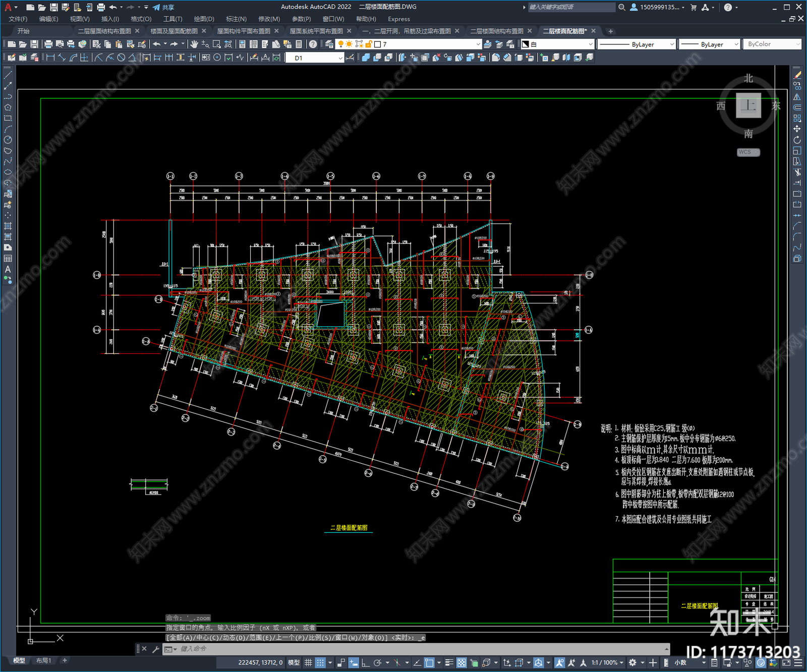Select the Line tool in the draw toolbar
The width and height of the screenshot is (807, 672).
[8, 75]
